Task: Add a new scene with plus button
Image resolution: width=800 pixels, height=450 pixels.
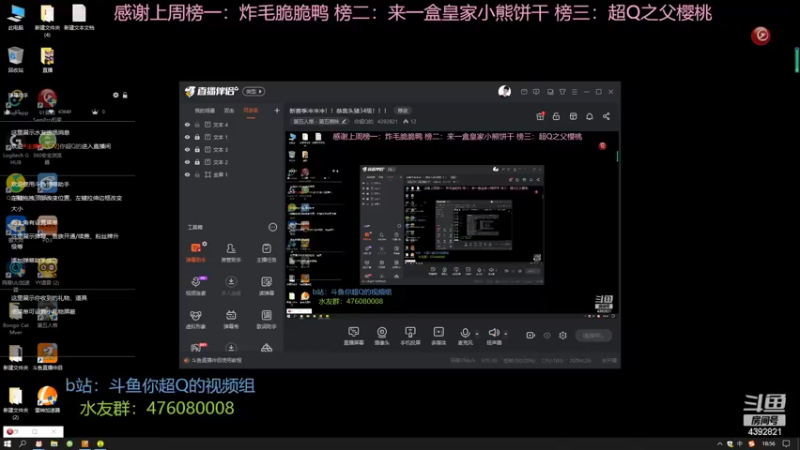Action: (277, 110)
